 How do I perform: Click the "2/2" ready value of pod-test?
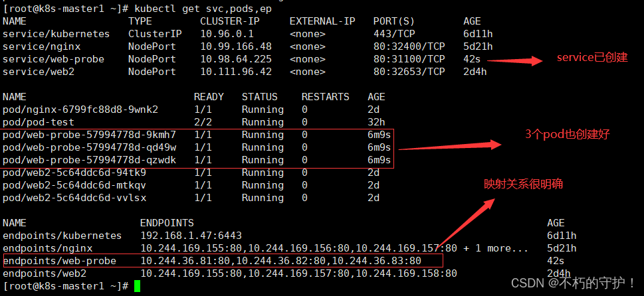click(x=203, y=122)
